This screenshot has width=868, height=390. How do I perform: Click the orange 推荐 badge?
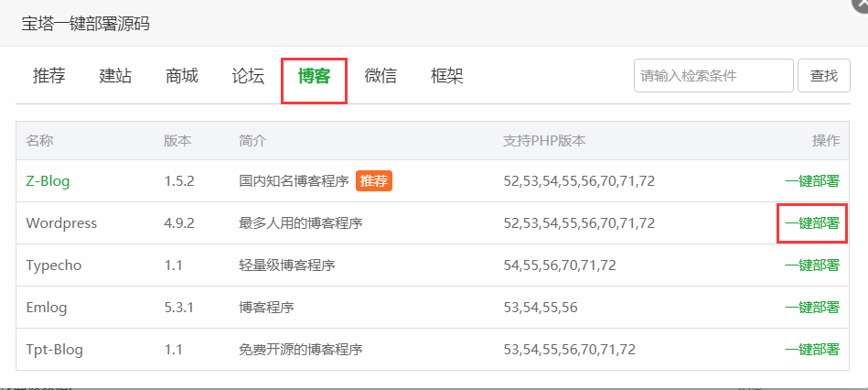pos(374,181)
